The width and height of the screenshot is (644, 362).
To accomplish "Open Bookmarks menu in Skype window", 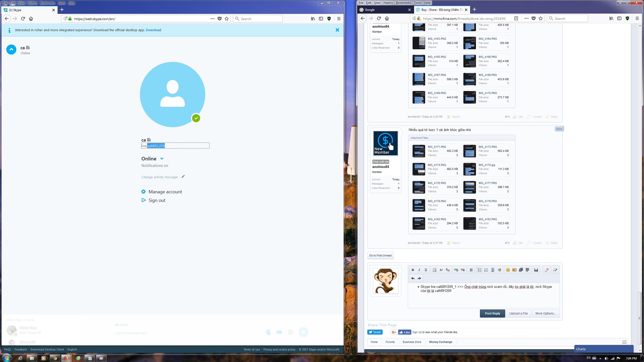I will coord(48,3).
